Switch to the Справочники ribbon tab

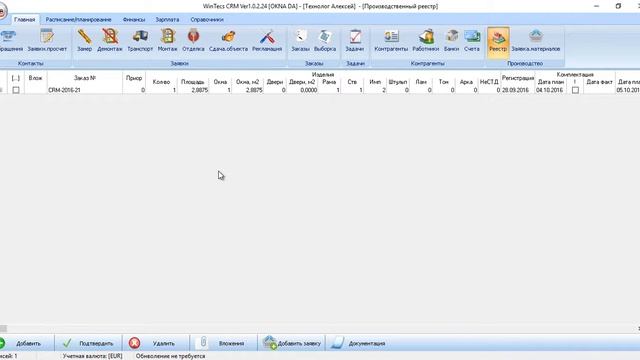[x=207, y=19]
